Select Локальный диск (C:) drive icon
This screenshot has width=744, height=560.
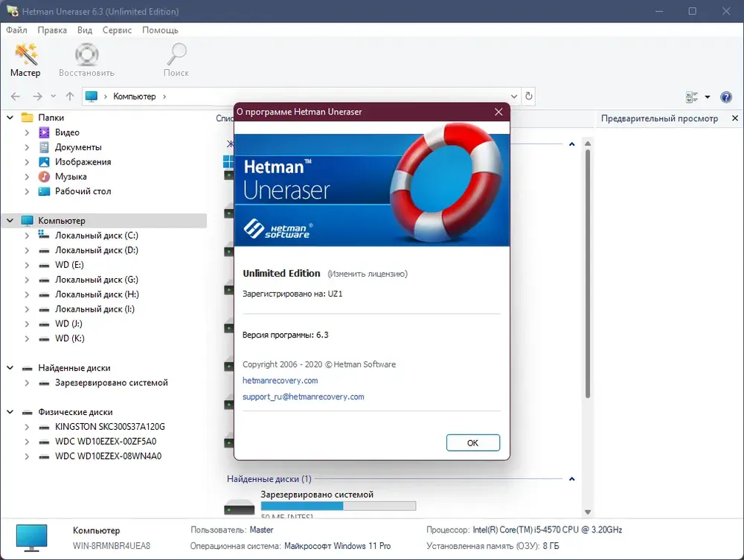[44, 235]
